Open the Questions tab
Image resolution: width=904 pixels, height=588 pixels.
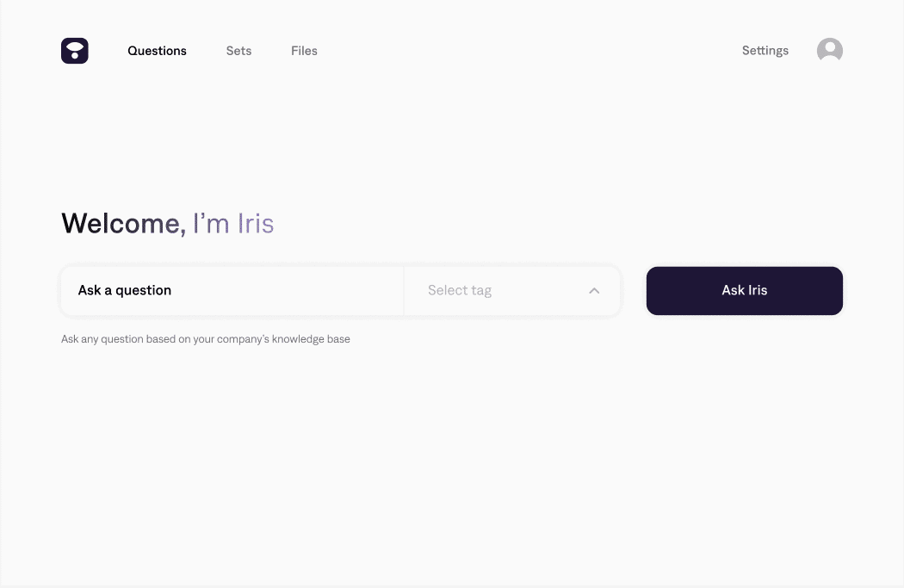[157, 51]
